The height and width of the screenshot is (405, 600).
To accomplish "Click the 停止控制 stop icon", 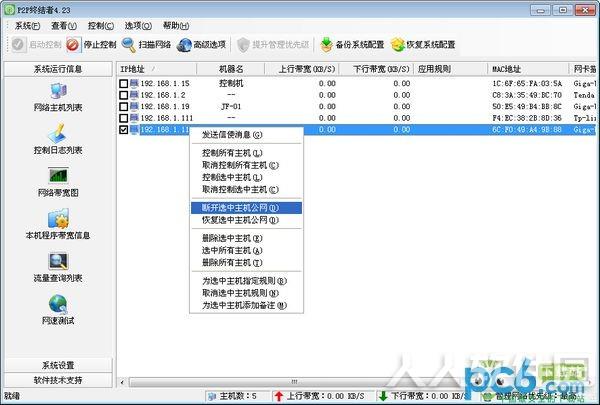I will pos(72,44).
